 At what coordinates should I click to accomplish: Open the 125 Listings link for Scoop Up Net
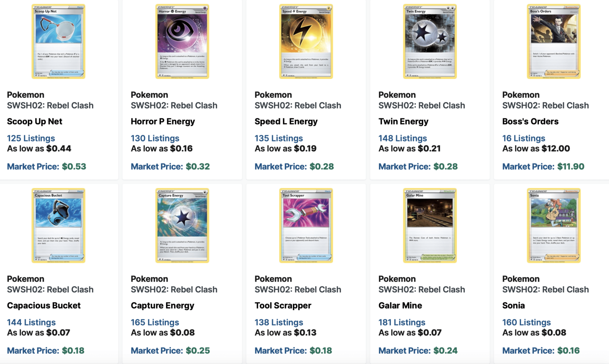click(x=31, y=138)
